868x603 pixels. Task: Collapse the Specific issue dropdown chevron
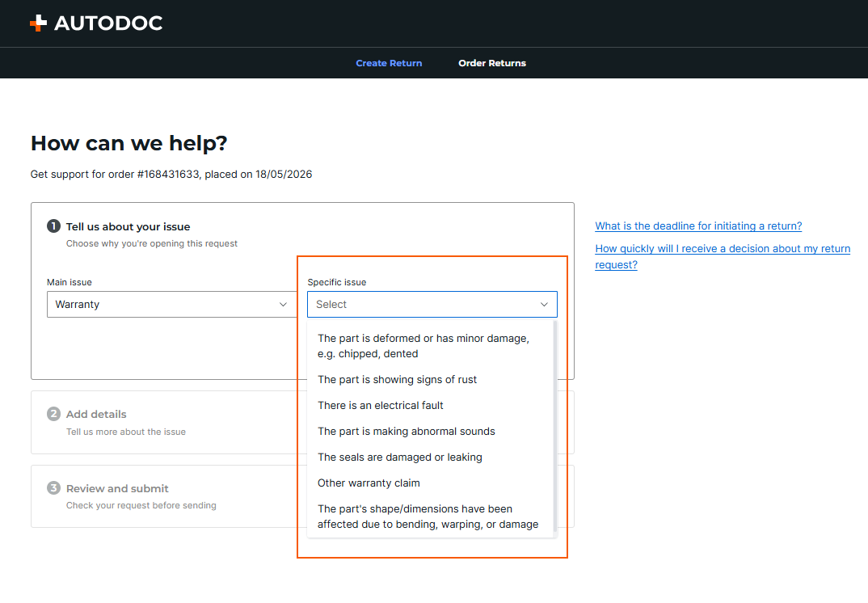[544, 305]
